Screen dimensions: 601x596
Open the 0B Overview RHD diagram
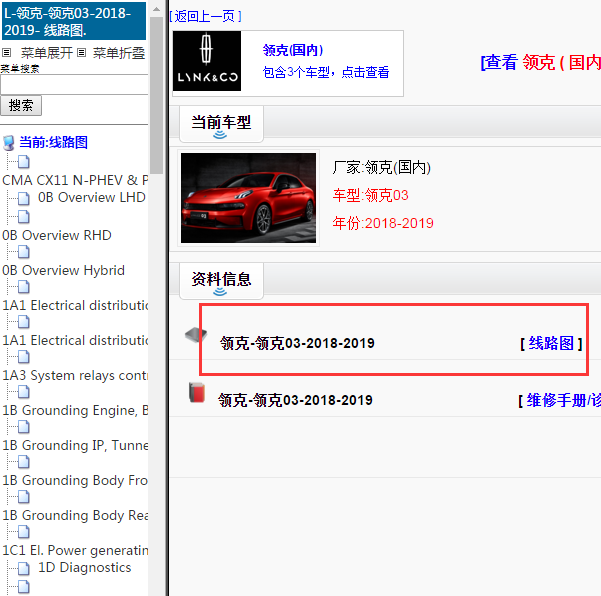(57, 235)
